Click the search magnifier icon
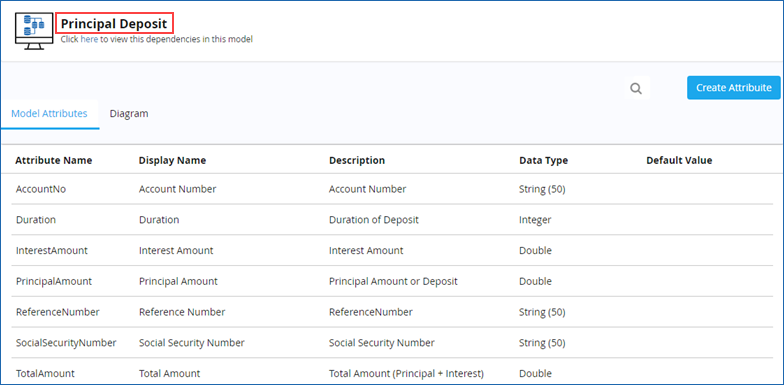The height and width of the screenshot is (385, 784). click(x=636, y=88)
